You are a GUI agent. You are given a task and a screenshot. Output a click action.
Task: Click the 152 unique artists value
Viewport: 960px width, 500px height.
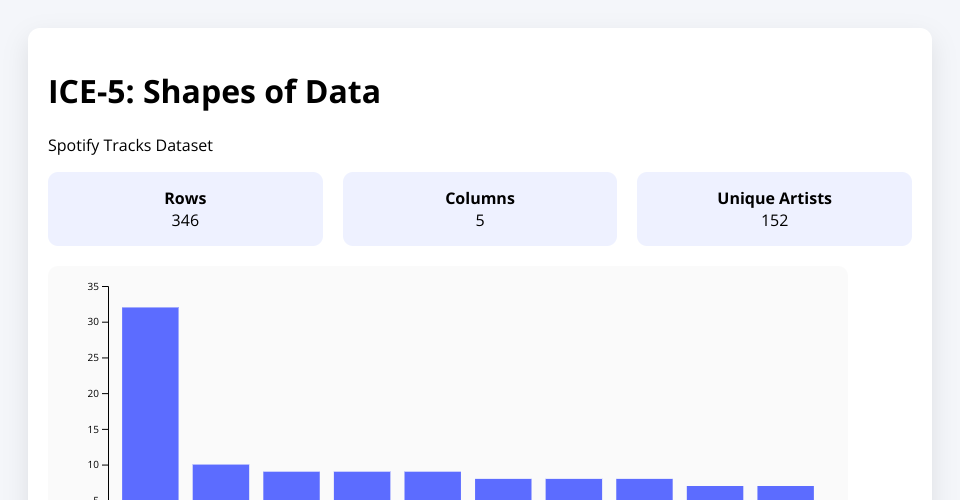coord(774,220)
